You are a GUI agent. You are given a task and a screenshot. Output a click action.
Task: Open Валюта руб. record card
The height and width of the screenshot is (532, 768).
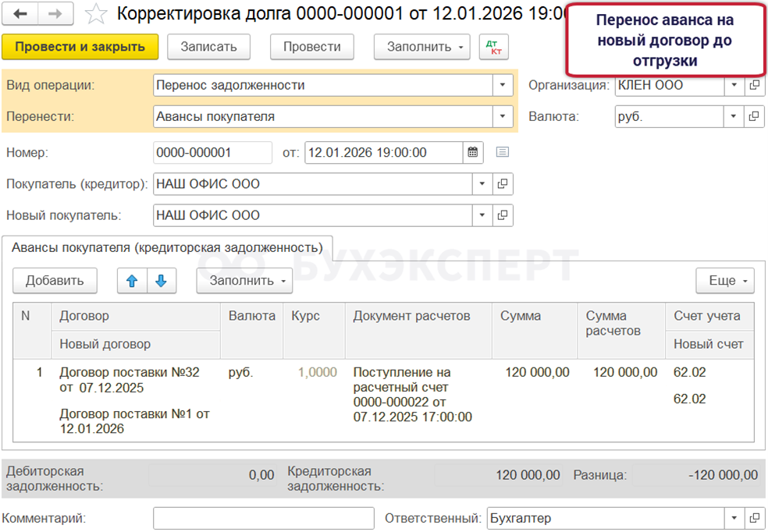click(754, 116)
